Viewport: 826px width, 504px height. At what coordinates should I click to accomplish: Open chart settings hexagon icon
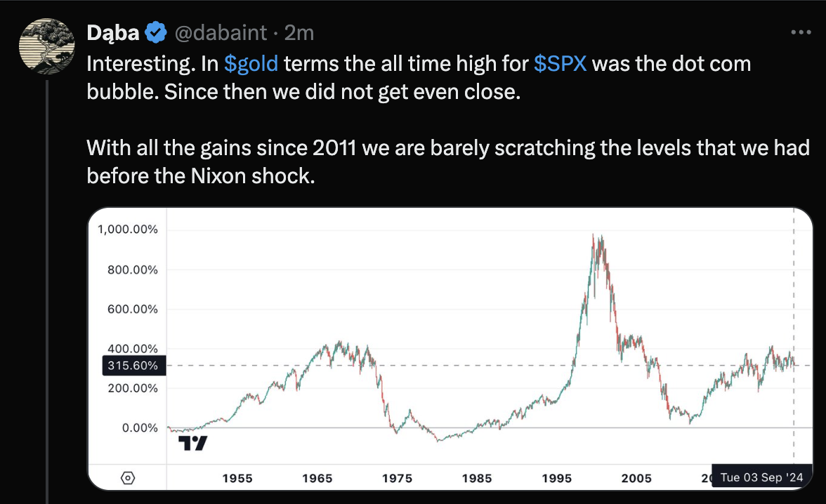[128, 477]
